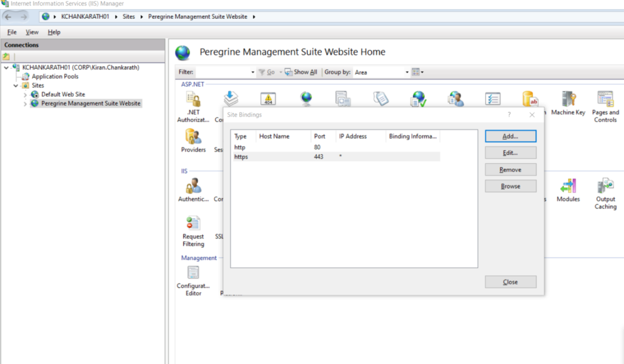Open the View menu
624x364 pixels.
[x=31, y=32]
